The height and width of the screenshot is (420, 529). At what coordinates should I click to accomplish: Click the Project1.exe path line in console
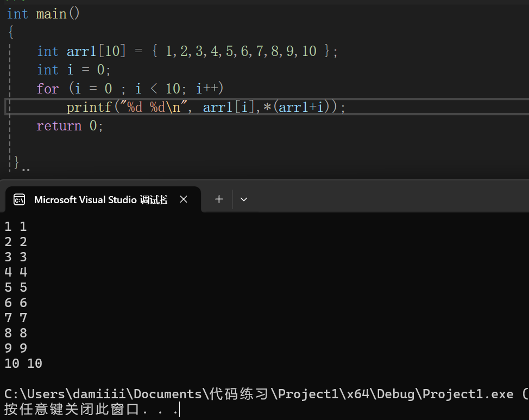tap(267, 394)
